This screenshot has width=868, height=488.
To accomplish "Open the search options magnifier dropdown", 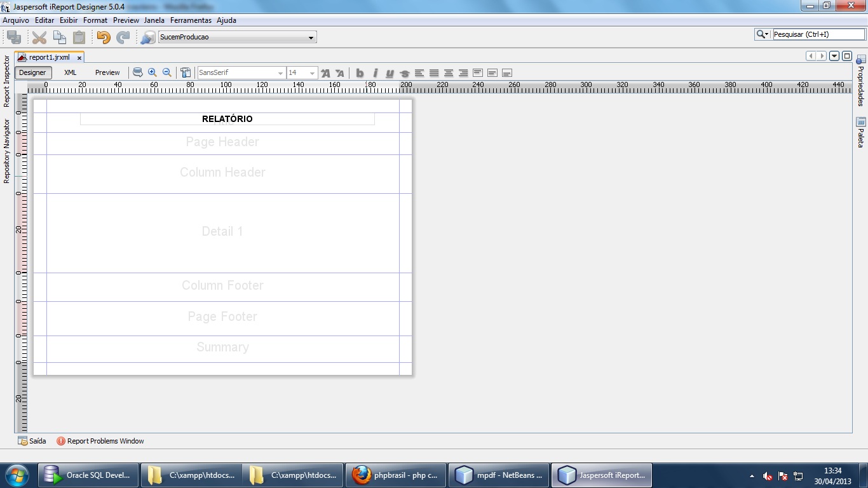I will pos(763,34).
